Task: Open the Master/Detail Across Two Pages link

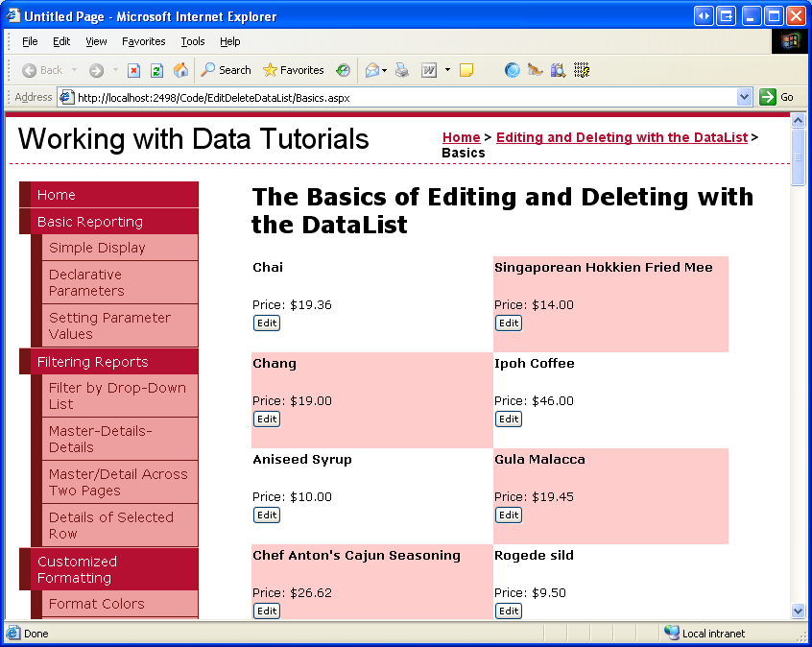Action: point(118,482)
